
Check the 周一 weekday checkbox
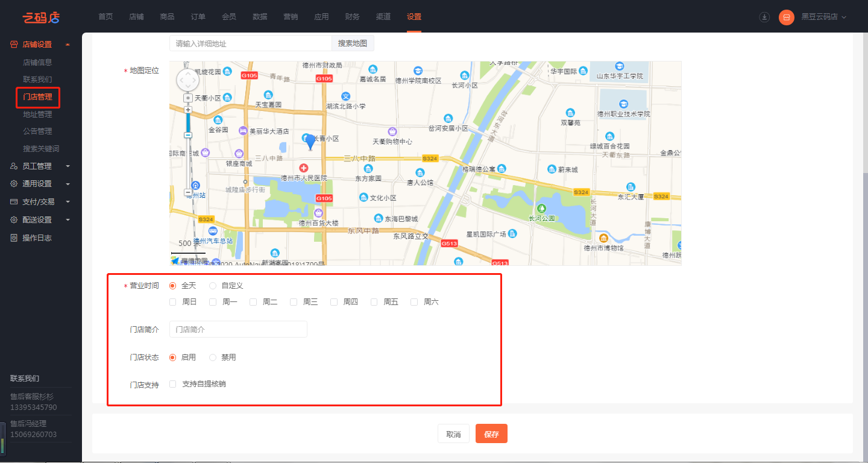tap(213, 302)
